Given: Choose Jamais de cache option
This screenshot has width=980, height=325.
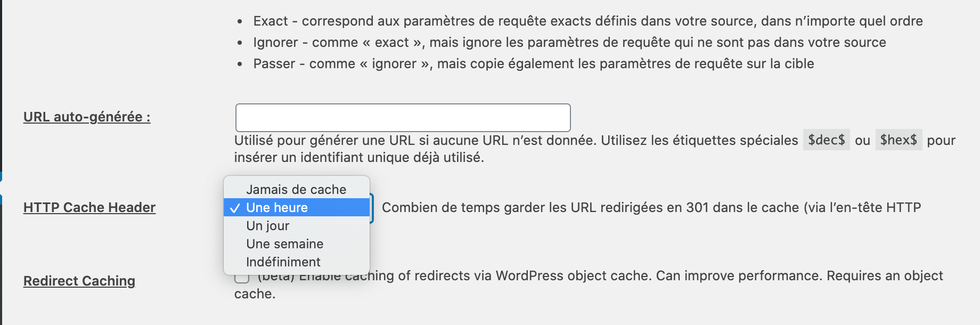Looking at the screenshot, I should [x=296, y=190].
